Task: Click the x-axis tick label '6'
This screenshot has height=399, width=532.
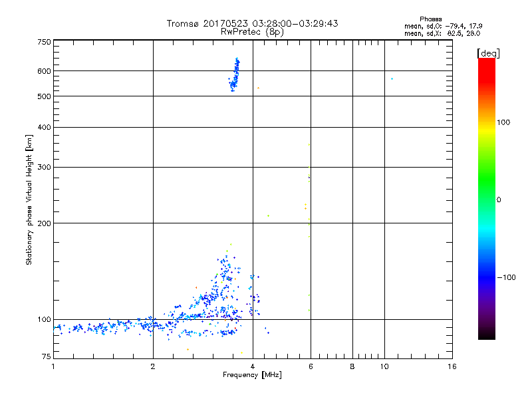Action: click(x=311, y=366)
